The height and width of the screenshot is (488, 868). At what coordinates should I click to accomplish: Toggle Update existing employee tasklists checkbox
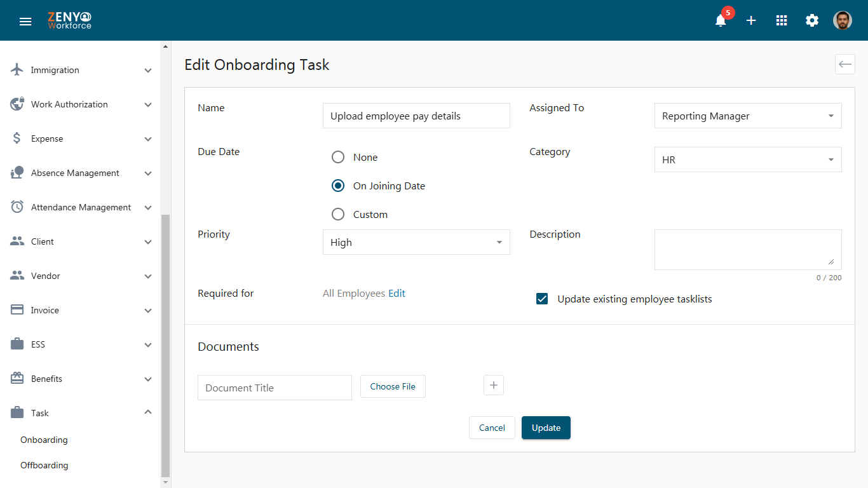(x=542, y=299)
